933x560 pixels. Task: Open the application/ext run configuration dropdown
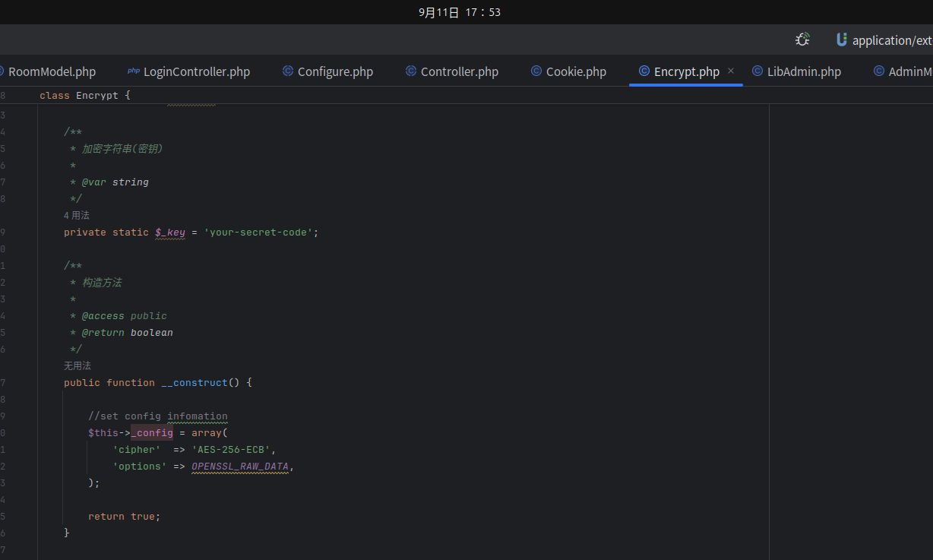tap(891, 40)
